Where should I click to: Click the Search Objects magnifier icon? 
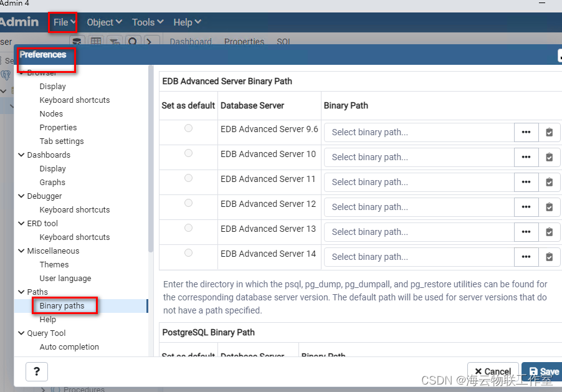(133, 41)
